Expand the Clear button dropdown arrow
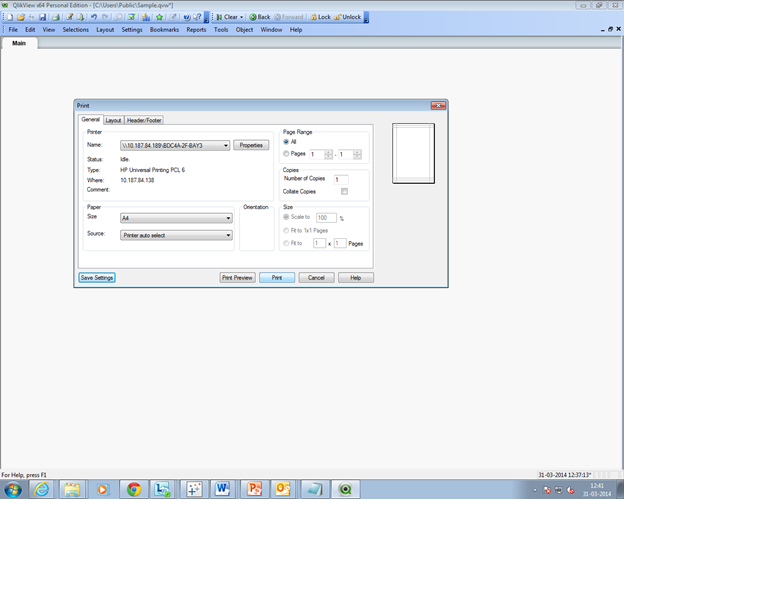768x614 pixels. [x=241, y=17]
